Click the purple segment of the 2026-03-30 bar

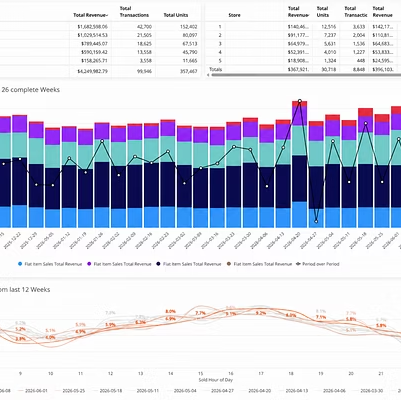[250, 130]
